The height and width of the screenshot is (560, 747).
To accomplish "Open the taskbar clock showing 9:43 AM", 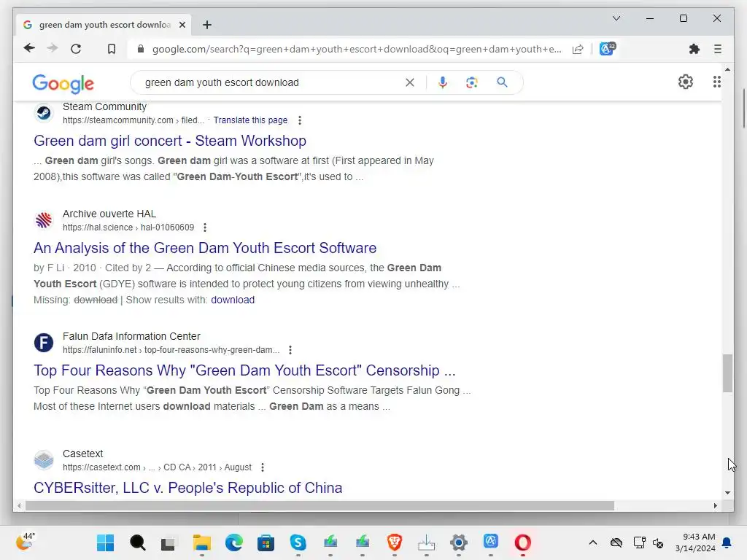I will [695, 542].
